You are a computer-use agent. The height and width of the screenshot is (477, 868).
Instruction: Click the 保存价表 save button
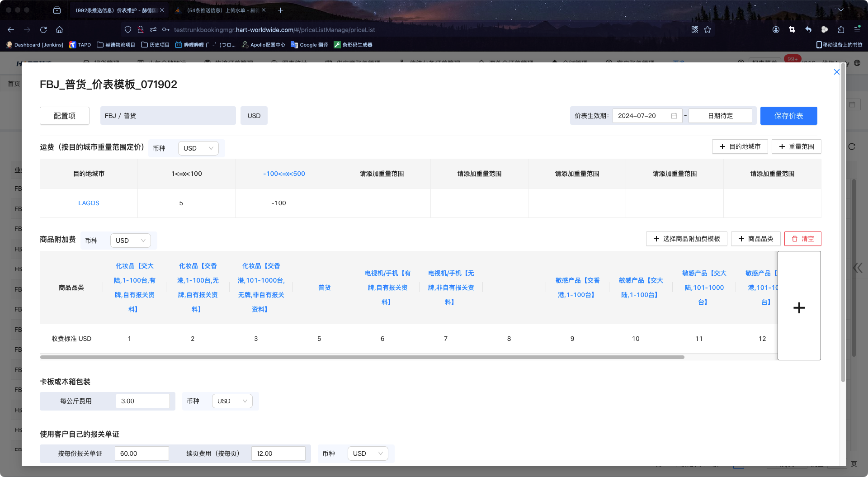pos(788,116)
